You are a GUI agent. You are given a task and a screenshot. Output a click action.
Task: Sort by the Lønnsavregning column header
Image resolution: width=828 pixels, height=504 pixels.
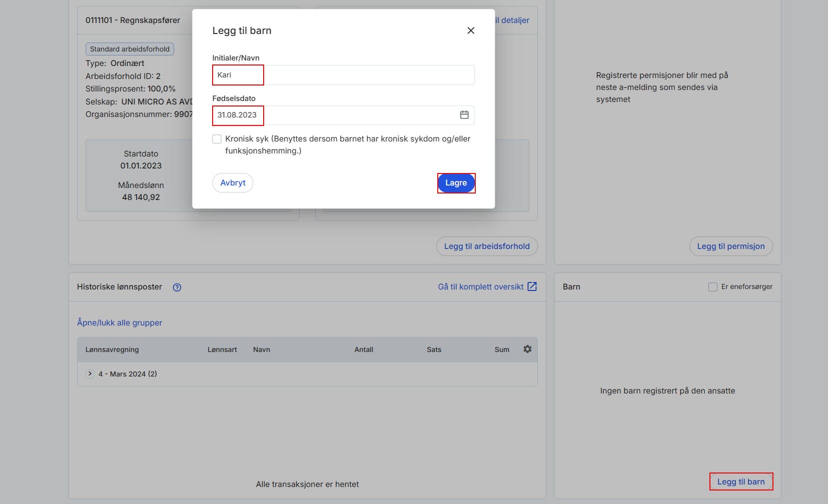pos(112,350)
